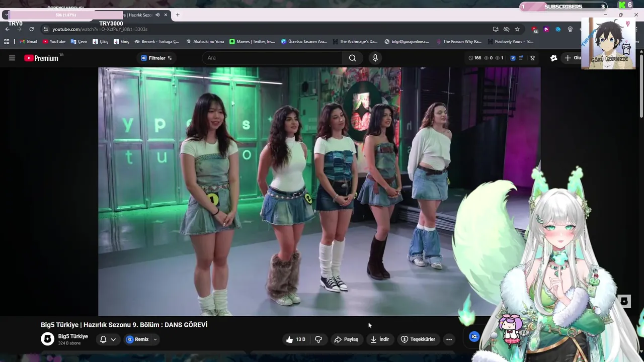Click the Oluştur create button
The image size is (644, 362).
pyautogui.click(x=572, y=58)
